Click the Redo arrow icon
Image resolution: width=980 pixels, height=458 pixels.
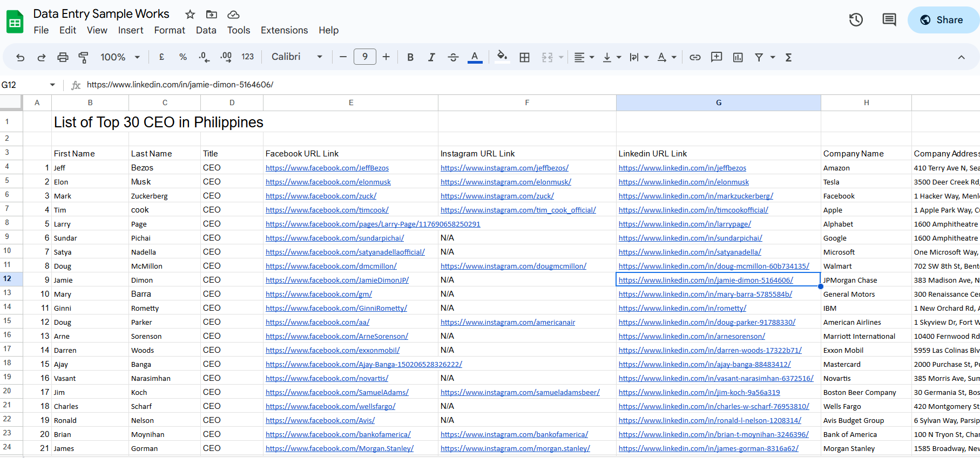tap(42, 57)
